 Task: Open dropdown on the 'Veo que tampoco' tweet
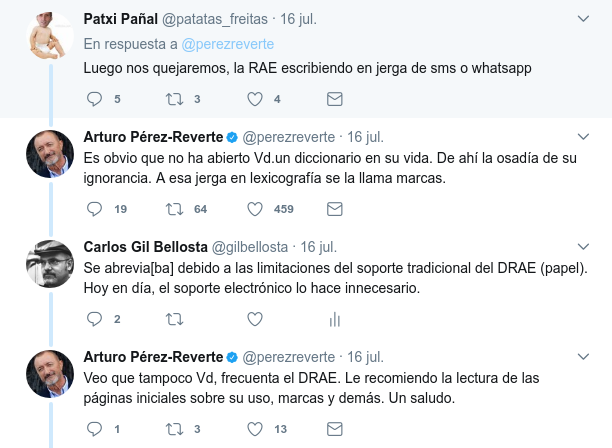click(583, 356)
